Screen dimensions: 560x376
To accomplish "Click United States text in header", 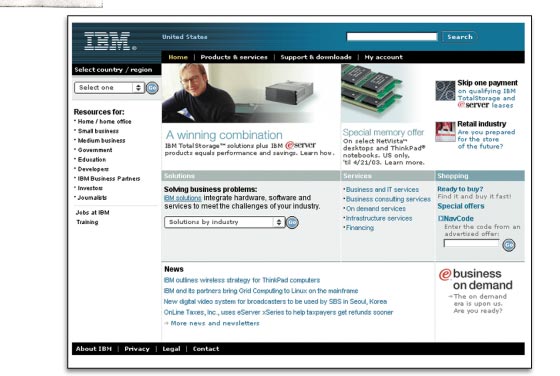I will tap(185, 37).
